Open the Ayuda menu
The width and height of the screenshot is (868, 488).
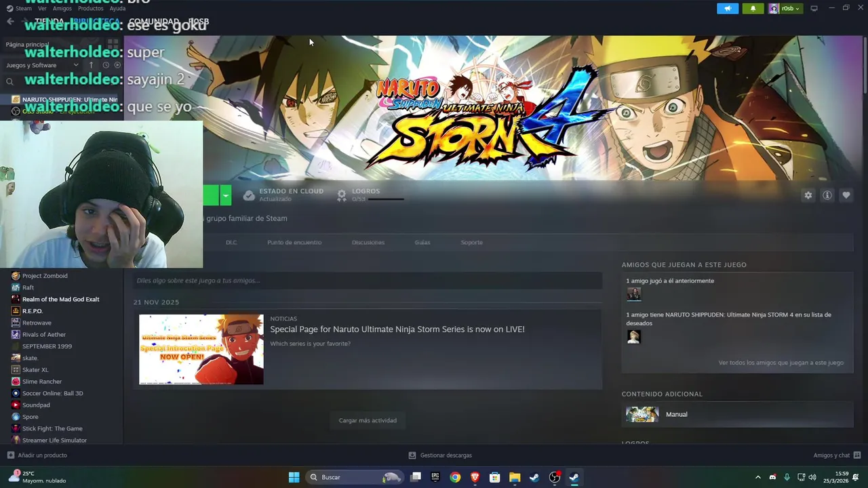point(117,8)
